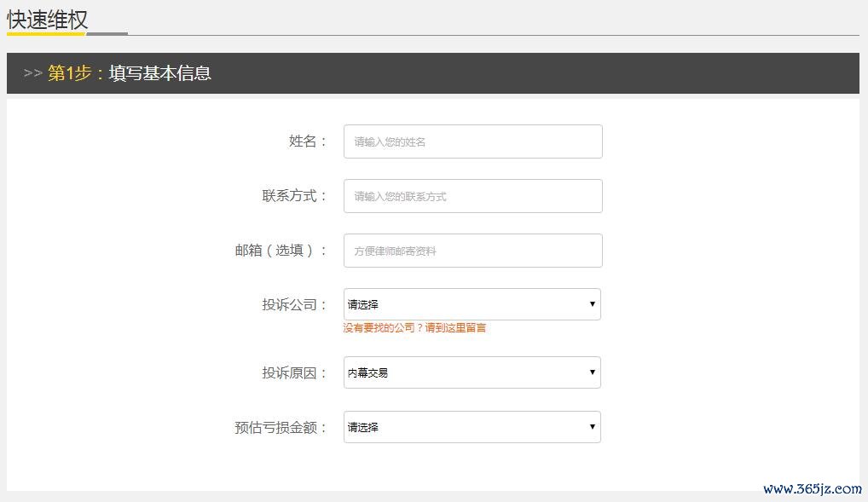The width and height of the screenshot is (868, 502).
Task: Focus the 联系方式 contact input field
Action: point(472,196)
